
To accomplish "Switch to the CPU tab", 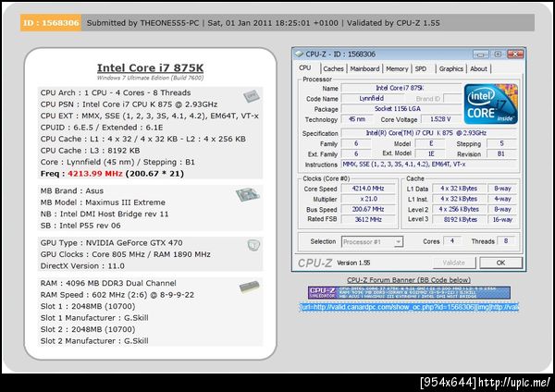I will coord(304,67).
